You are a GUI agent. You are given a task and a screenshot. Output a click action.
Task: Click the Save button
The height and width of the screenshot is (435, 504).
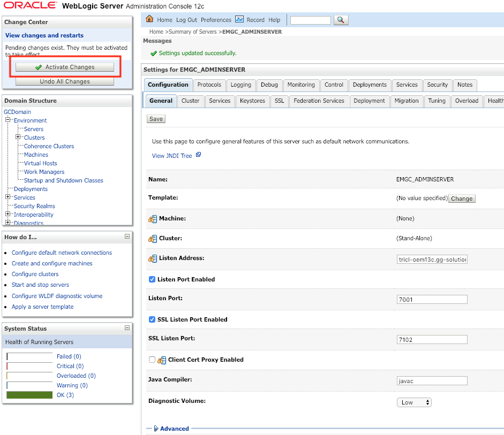(156, 119)
